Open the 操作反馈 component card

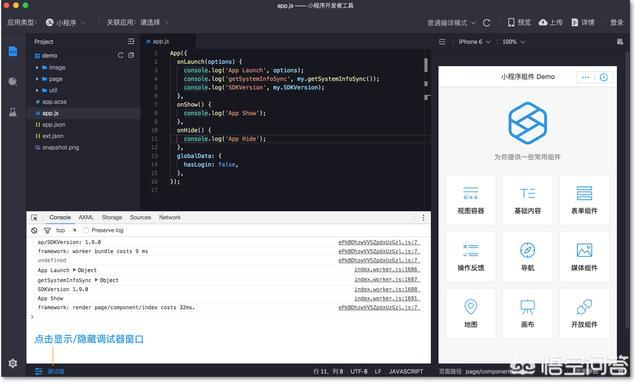[471, 257]
